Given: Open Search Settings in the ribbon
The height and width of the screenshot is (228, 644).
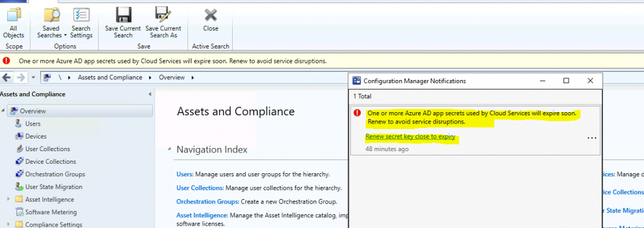Looking at the screenshot, I should point(81,23).
